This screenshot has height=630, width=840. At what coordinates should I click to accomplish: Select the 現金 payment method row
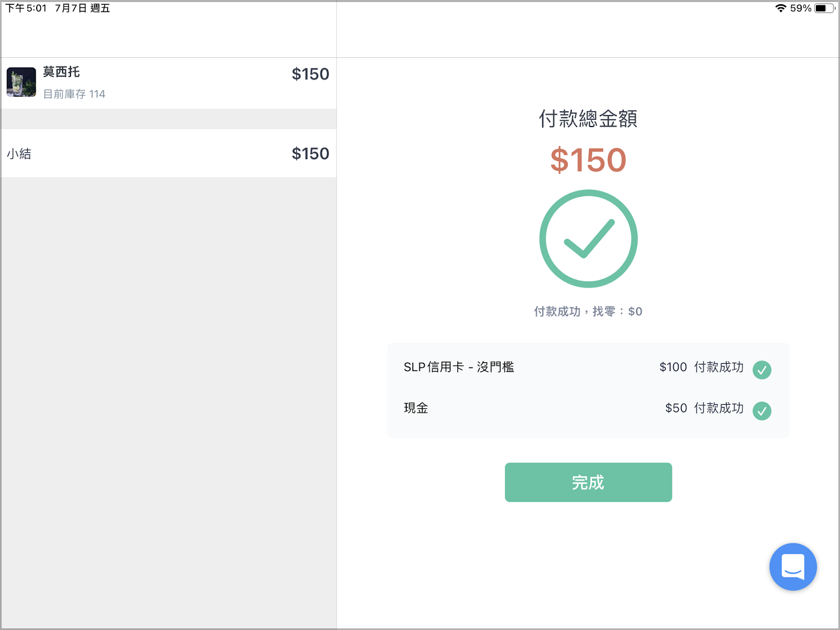click(588, 408)
